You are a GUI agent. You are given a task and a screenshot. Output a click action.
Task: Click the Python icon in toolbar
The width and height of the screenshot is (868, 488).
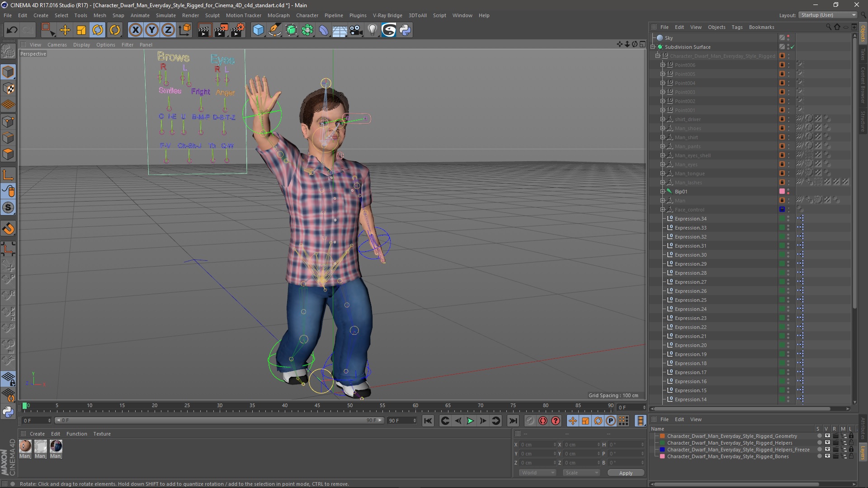pyautogui.click(x=406, y=30)
